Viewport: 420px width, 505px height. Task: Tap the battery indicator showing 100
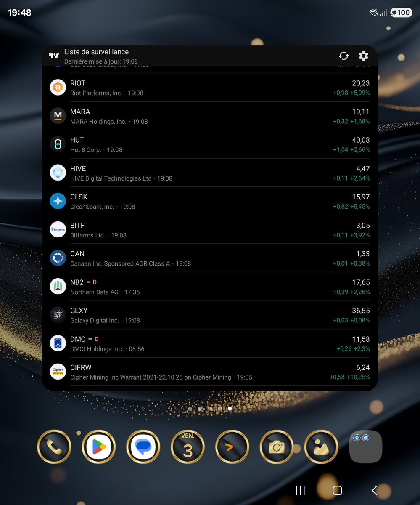[x=401, y=13]
